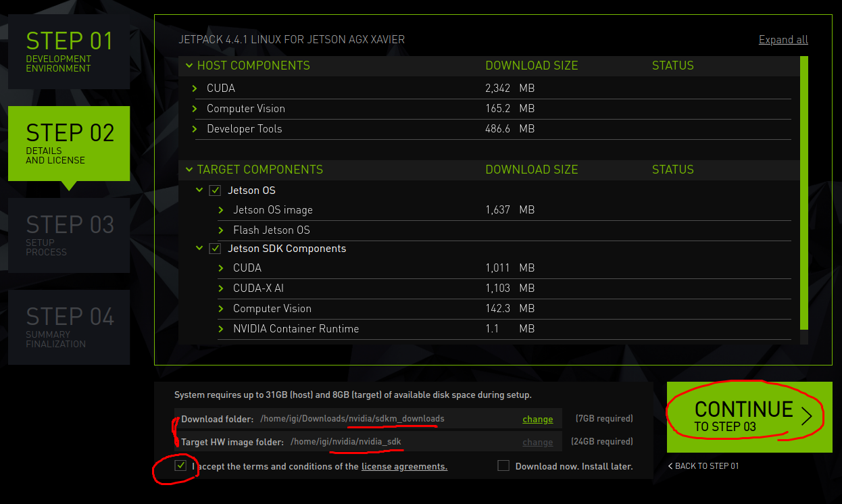Click the Developer Tools label
Image resolution: width=842 pixels, height=504 pixels.
[245, 129]
